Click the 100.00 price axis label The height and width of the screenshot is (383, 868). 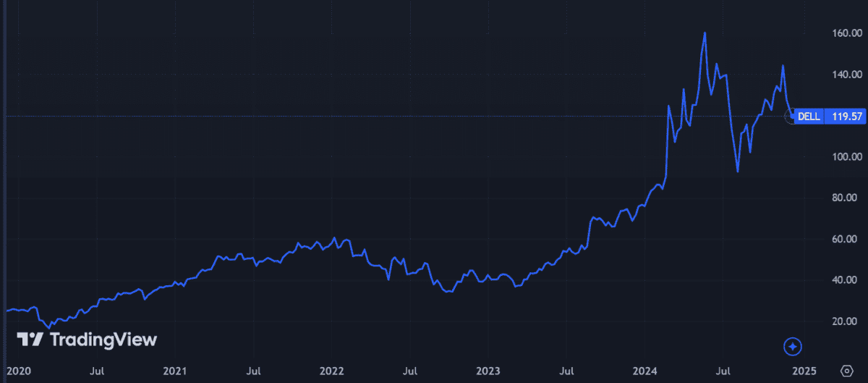coord(846,157)
